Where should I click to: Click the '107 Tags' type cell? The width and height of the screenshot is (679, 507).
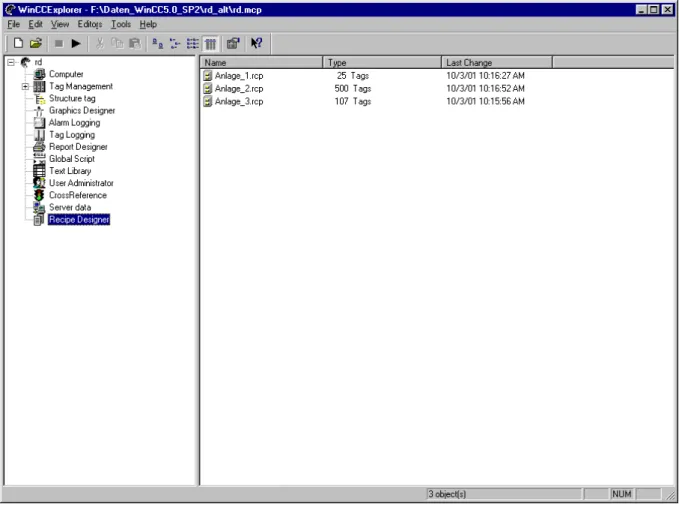pyautogui.click(x=352, y=102)
